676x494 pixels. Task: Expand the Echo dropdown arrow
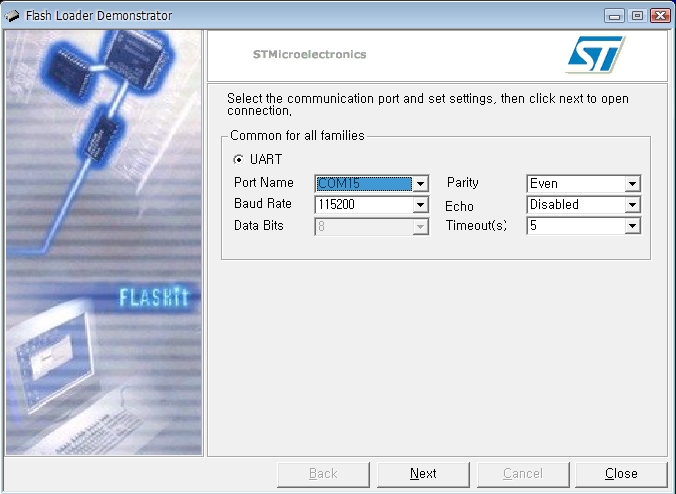[x=632, y=205]
